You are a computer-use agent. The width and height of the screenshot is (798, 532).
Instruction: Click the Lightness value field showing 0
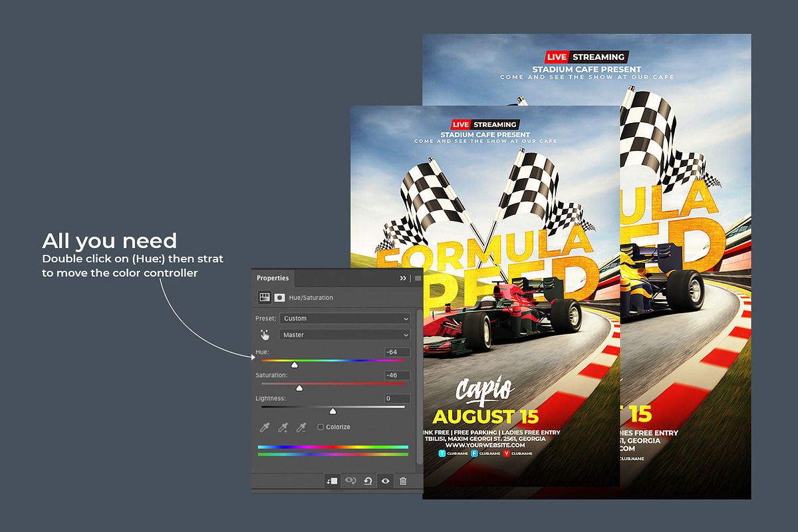(396, 398)
